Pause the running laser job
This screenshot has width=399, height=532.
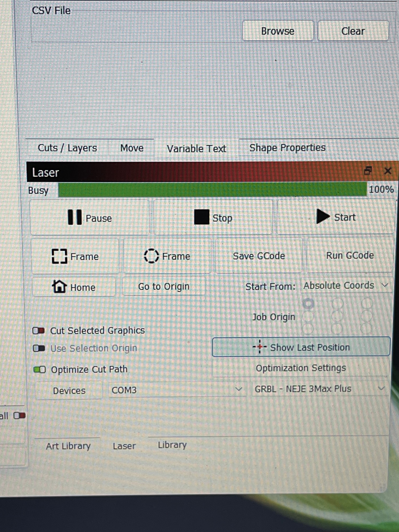coord(89,218)
